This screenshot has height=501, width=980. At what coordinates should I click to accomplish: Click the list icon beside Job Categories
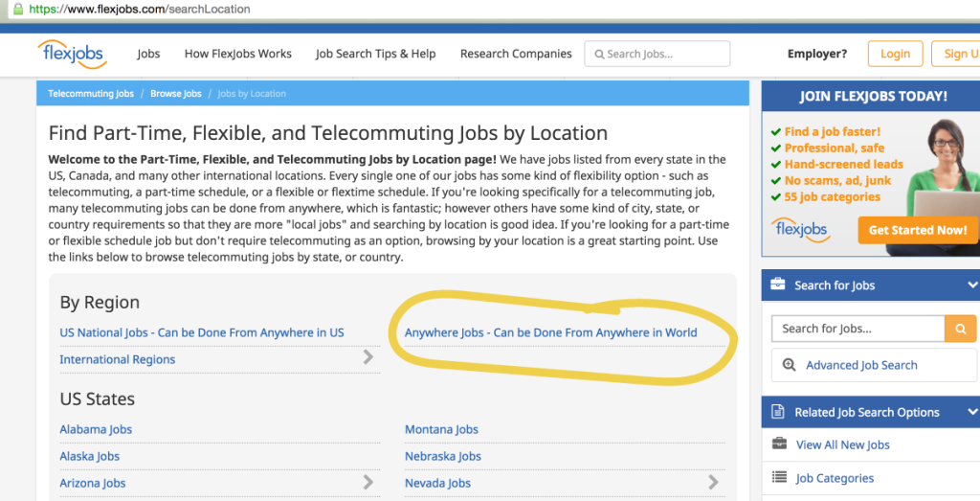pos(779,477)
